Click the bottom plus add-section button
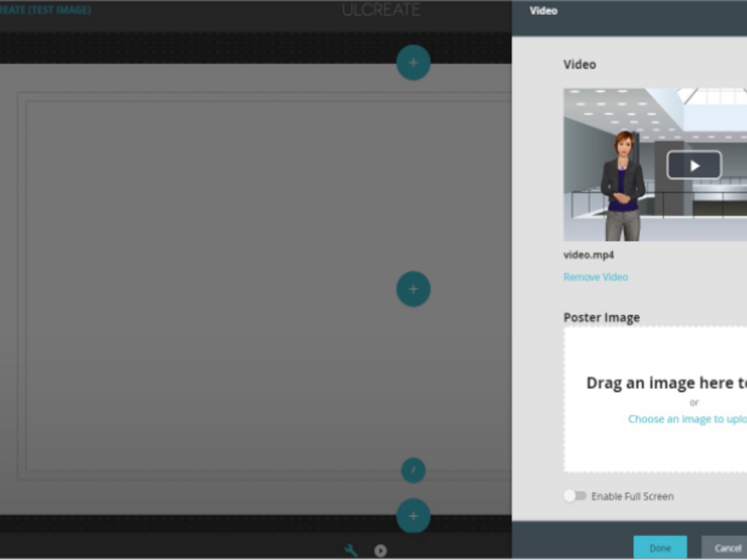Viewport: 747px width, 560px height. [x=413, y=516]
